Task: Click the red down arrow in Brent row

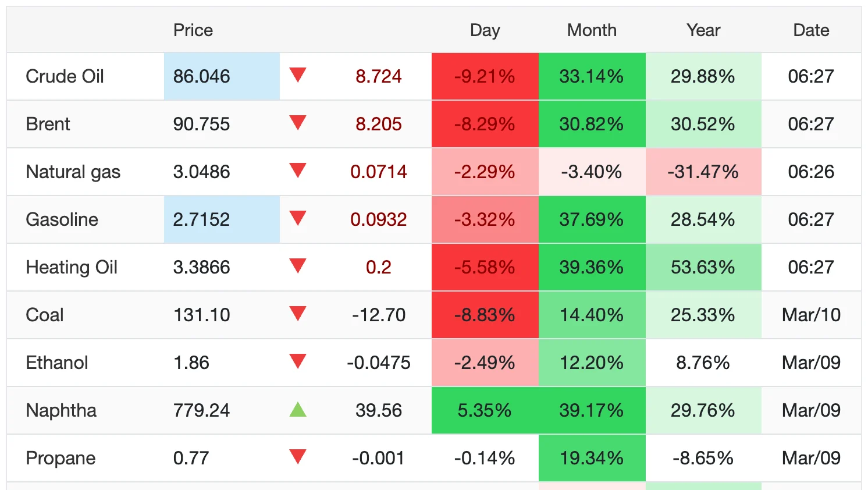Action: click(298, 123)
